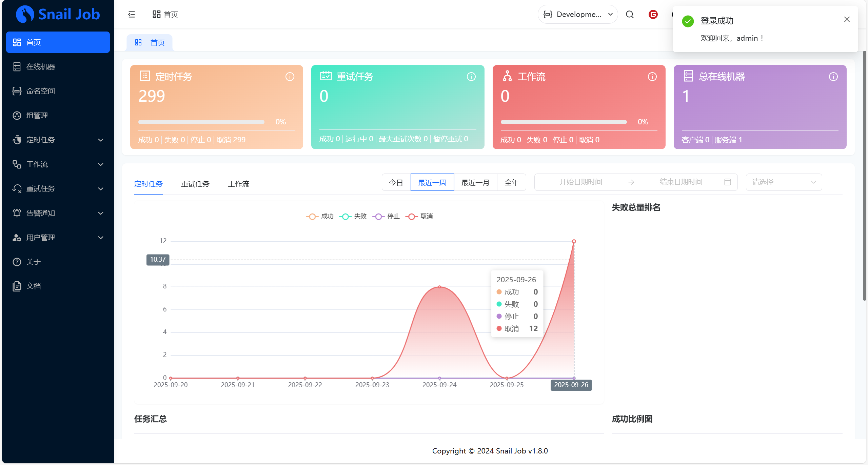Viewport: 868px width, 465px height.
Task: Click info icon on 工作流 card
Action: [652, 77]
